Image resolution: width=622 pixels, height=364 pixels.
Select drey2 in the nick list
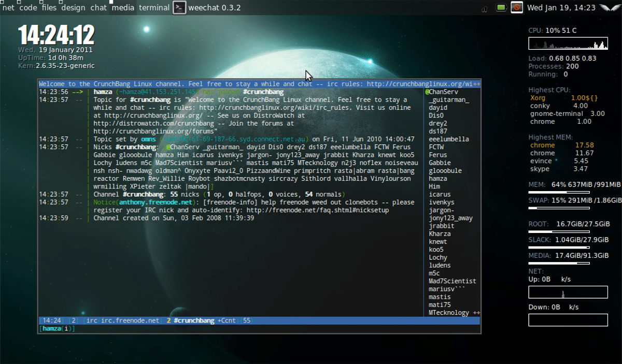coord(438,123)
